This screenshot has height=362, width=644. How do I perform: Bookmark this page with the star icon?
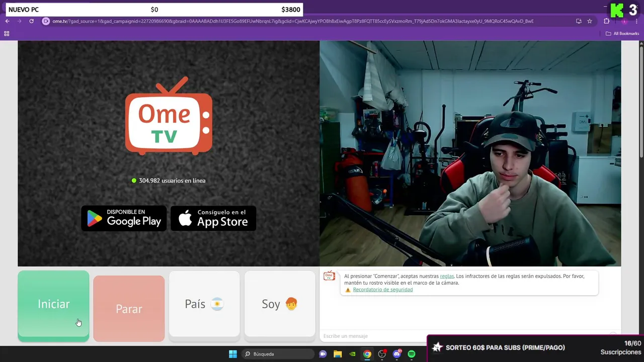click(x=590, y=21)
